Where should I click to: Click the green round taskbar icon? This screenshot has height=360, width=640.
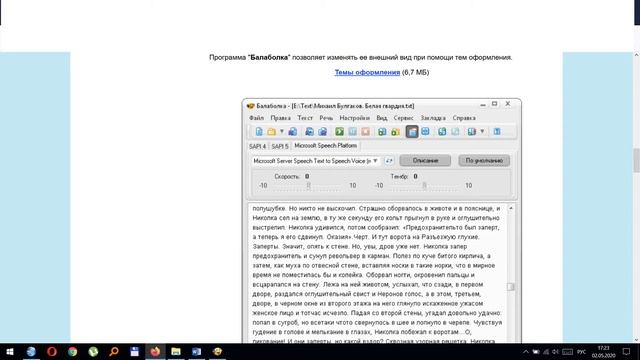tap(93, 351)
